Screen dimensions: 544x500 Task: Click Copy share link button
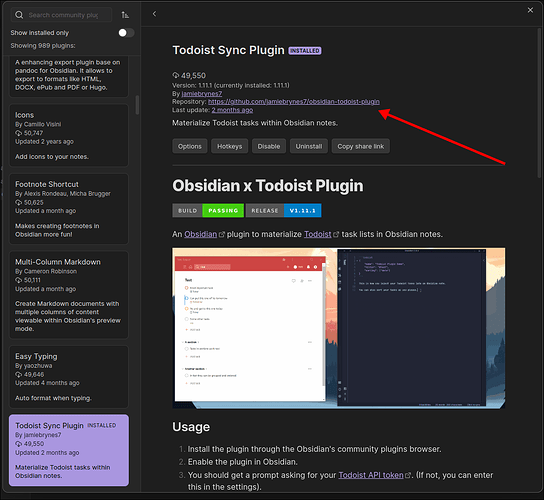(x=361, y=146)
